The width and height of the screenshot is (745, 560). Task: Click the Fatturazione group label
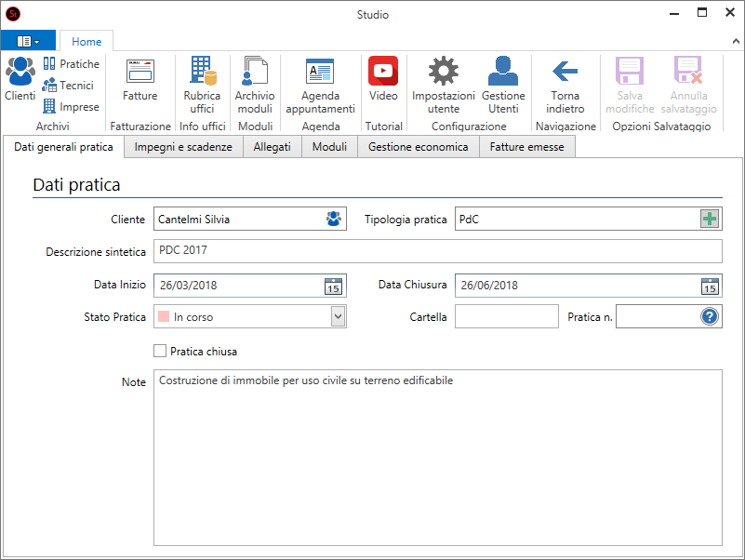pyautogui.click(x=140, y=126)
